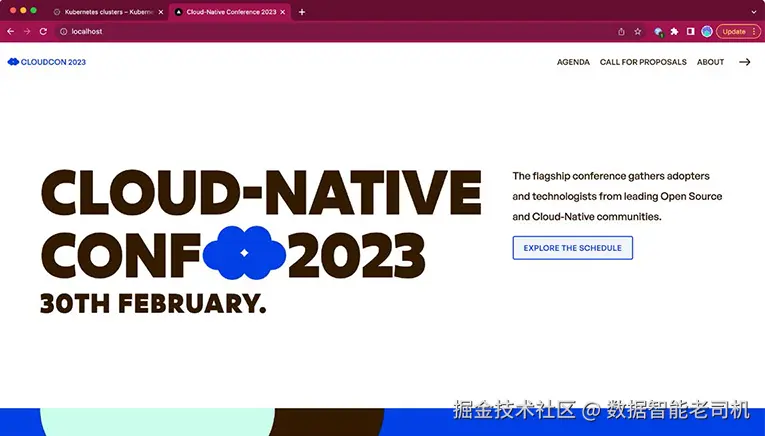
Task: Expand the tab search chevron
Action: pos(754,12)
